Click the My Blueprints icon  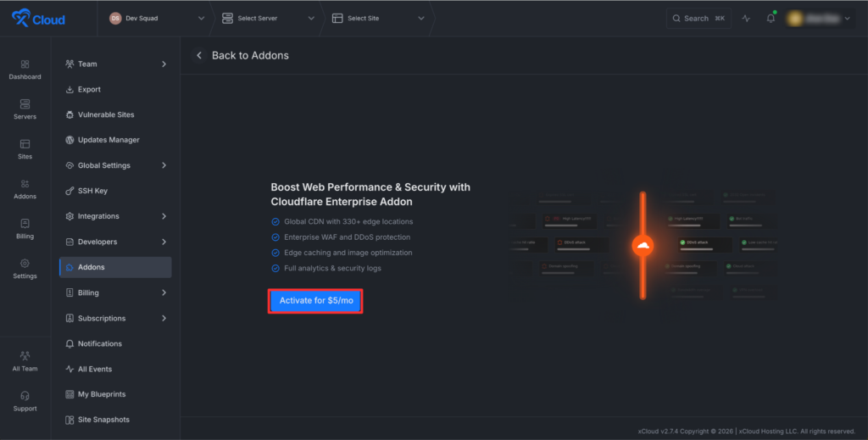pos(70,394)
